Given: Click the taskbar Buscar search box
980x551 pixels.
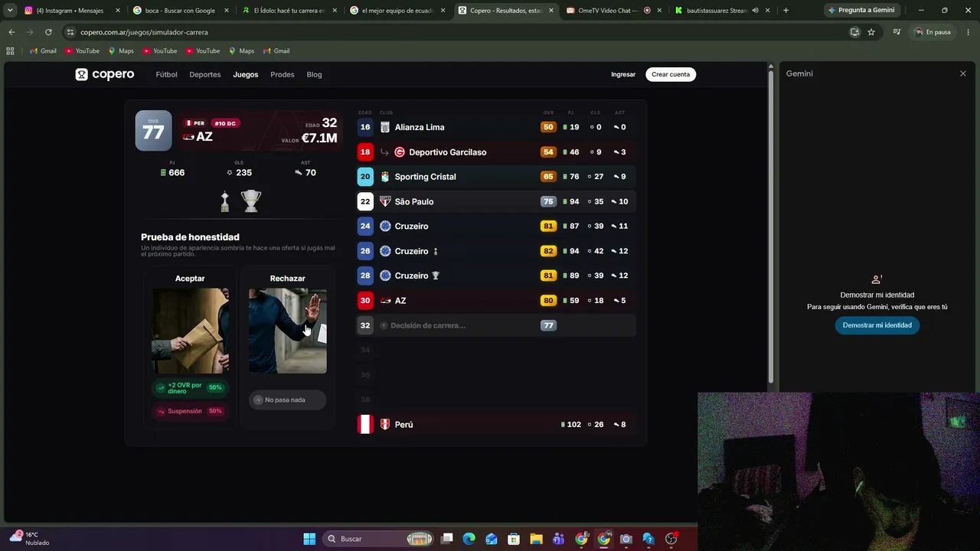Looking at the screenshot, I should [379, 539].
